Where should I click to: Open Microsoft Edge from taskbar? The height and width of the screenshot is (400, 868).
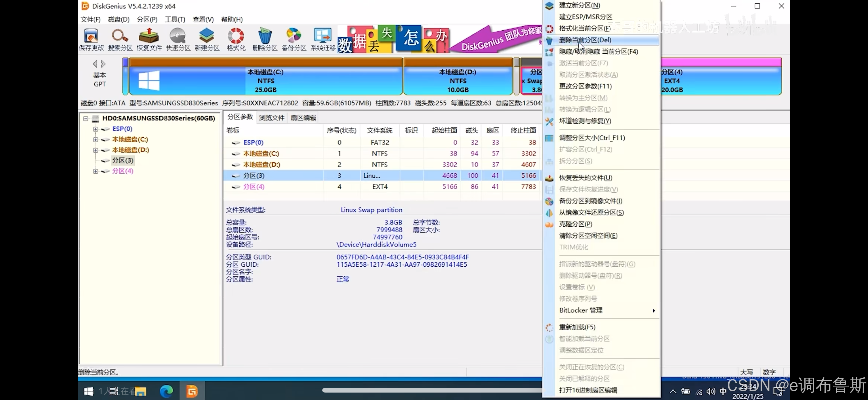pyautogui.click(x=166, y=391)
